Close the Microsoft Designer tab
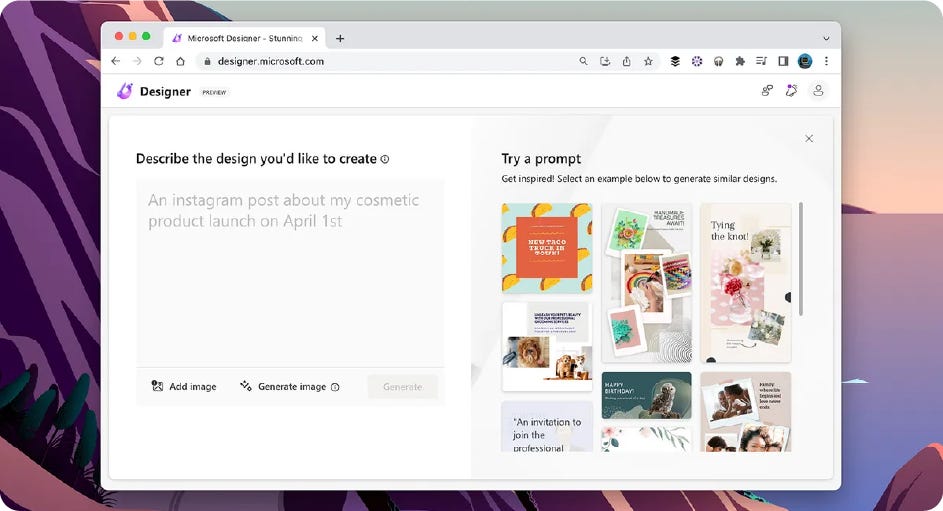The height and width of the screenshot is (511, 943). pyautogui.click(x=315, y=38)
